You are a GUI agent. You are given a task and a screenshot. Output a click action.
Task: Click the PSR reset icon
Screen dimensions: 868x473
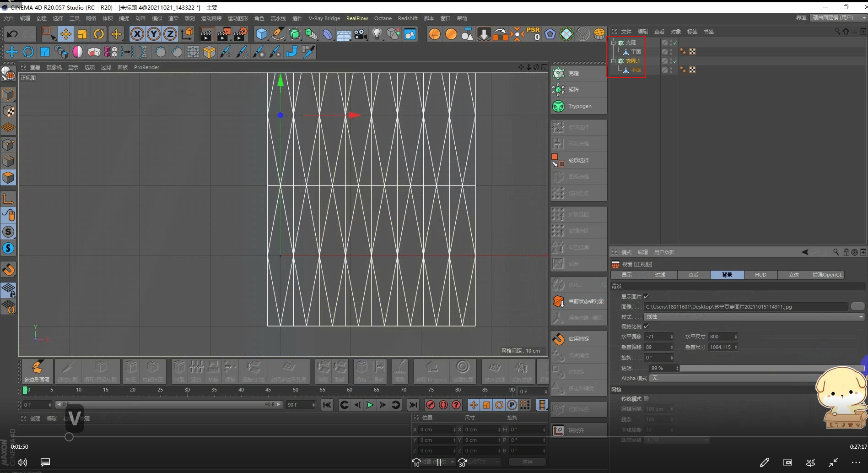(534, 33)
